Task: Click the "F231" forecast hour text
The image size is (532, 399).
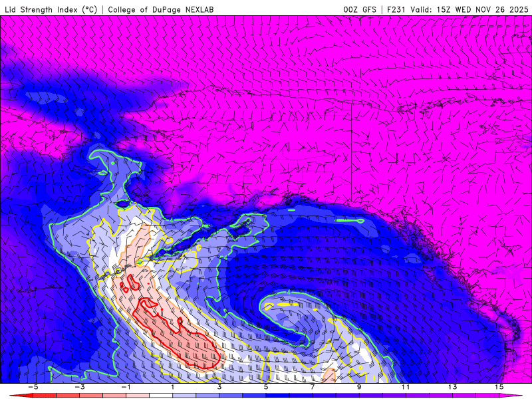Action: point(396,9)
